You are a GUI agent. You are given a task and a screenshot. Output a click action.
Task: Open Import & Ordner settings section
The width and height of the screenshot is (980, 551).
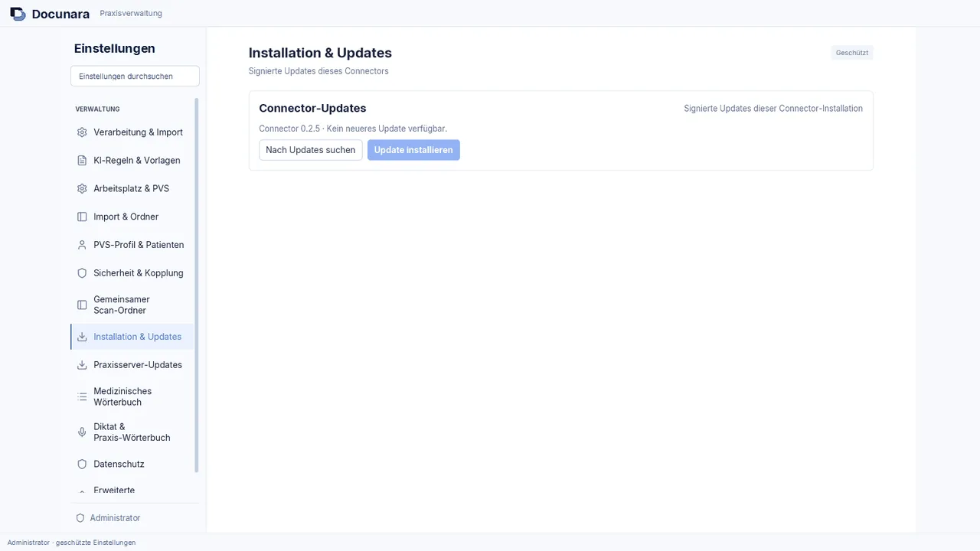(x=132, y=217)
